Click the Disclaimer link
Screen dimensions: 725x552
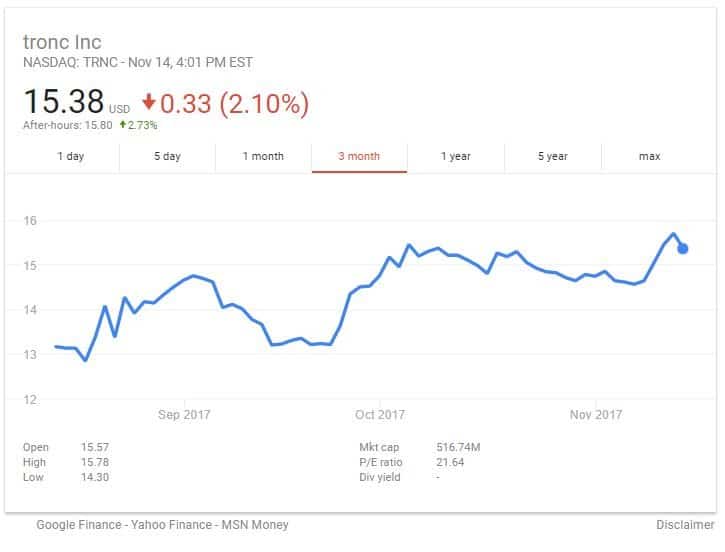click(x=685, y=525)
